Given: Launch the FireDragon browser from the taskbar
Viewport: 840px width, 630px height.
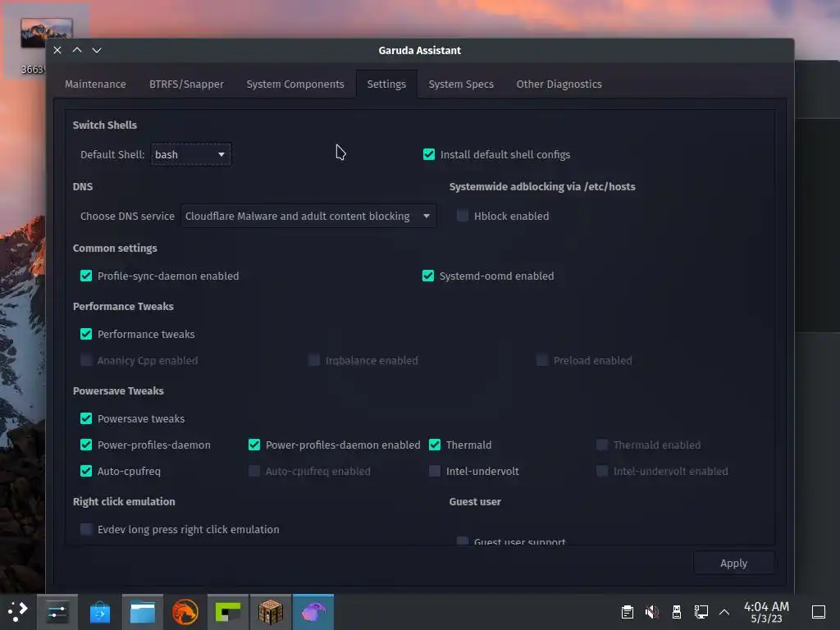Looking at the screenshot, I should (185, 611).
